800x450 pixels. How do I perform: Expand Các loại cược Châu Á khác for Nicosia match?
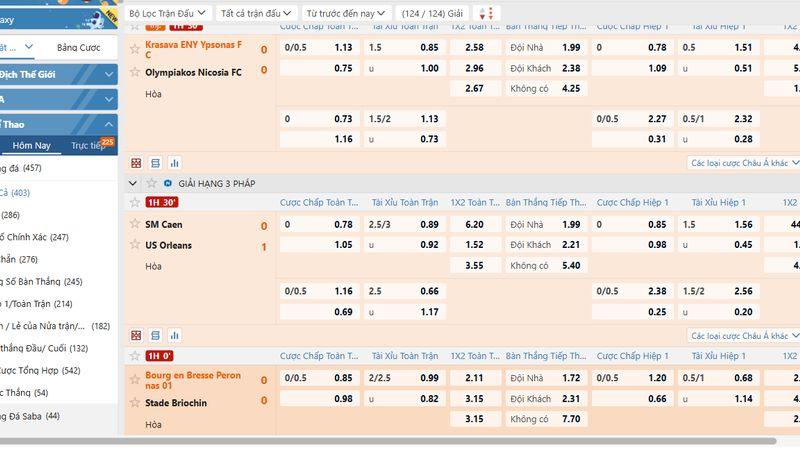pyautogui.click(x=744, y=163)
